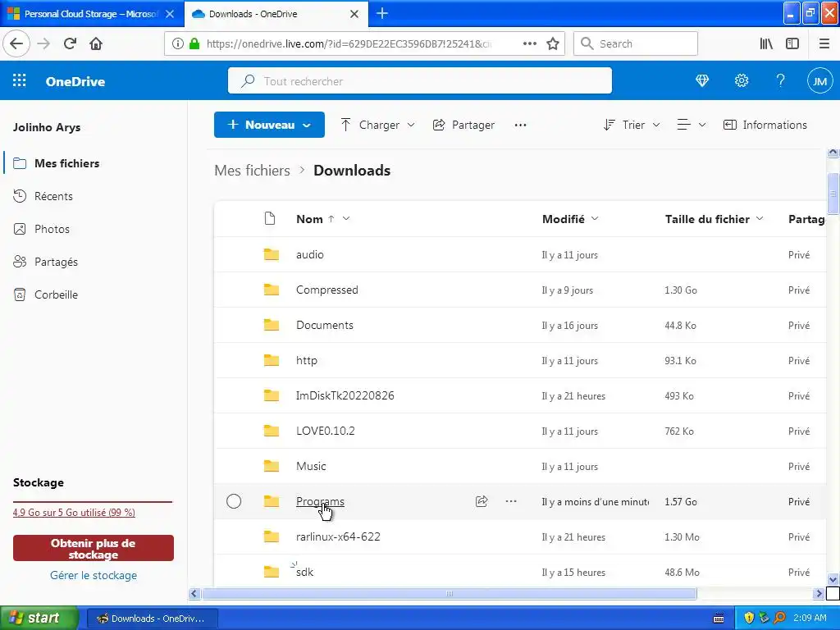Open the sdk folder name
The image size is (840, 630).
click(305, 572)
